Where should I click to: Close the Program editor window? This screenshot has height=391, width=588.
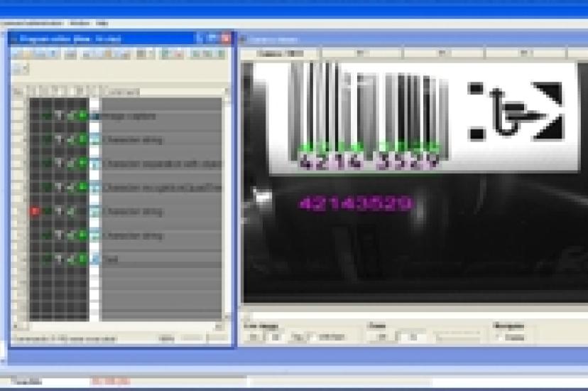[226, 38]
